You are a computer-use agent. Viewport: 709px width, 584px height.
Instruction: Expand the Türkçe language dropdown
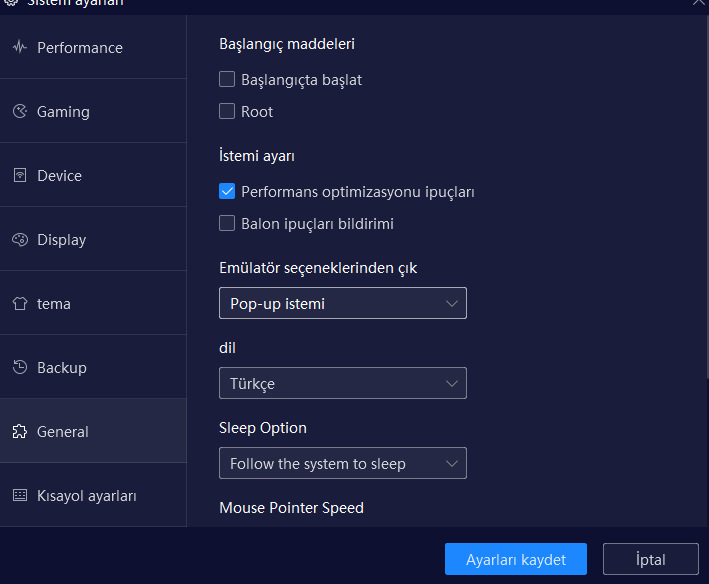point(342,383)
